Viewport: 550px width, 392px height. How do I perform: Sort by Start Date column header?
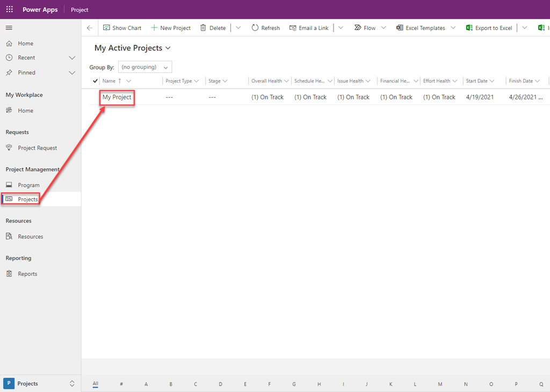[x=476, y=81]
